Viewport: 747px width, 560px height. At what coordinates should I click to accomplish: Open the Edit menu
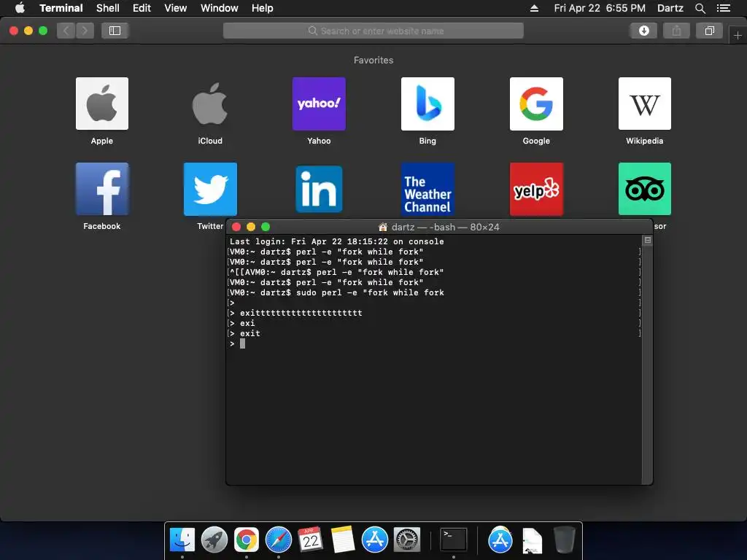[142, 8]
